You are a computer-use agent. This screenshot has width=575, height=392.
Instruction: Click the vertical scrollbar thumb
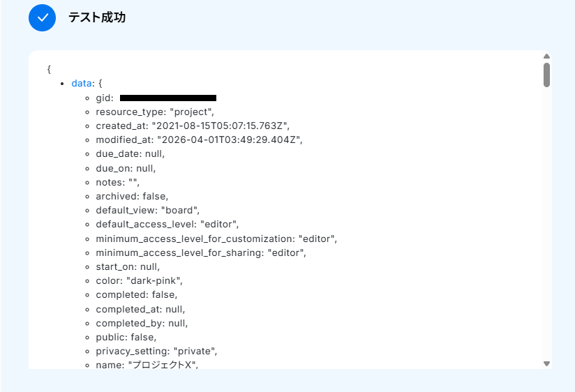(547, 75)
